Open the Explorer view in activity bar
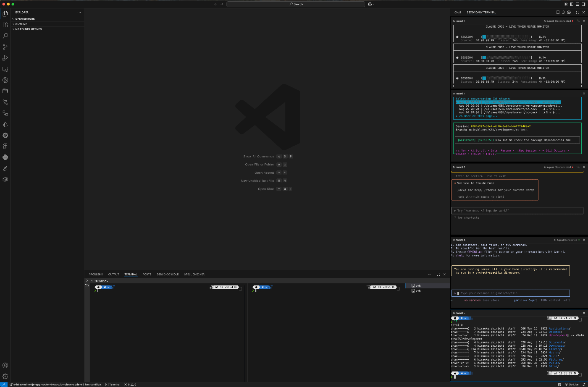This screenshot has height=387, width=588. coord(5,14)
